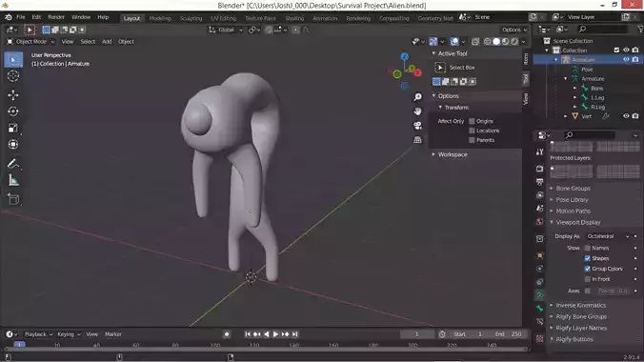Click the current frame number field

417,334
